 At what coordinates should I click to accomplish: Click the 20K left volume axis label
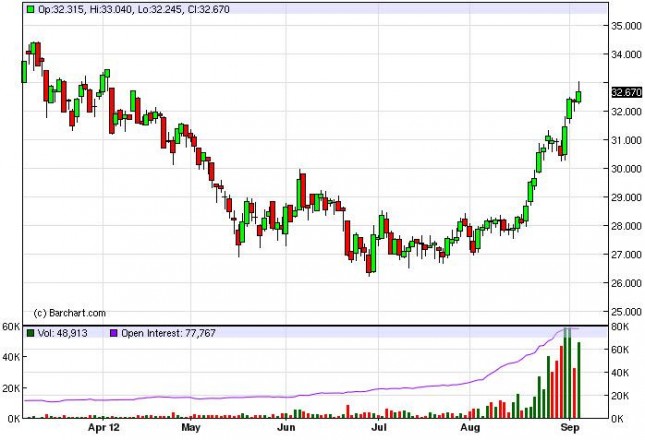(x=11, y=388)
